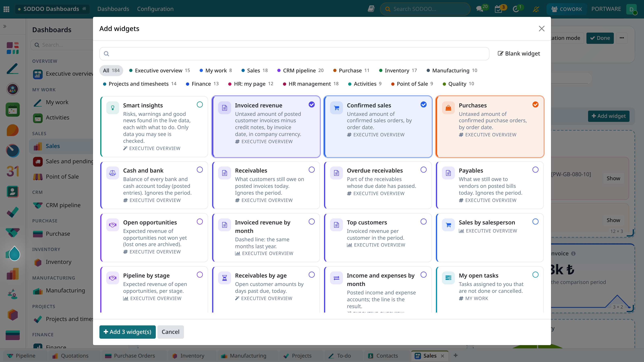Click the Search SODOO global search box
The image size is (644, 362).
425,9
